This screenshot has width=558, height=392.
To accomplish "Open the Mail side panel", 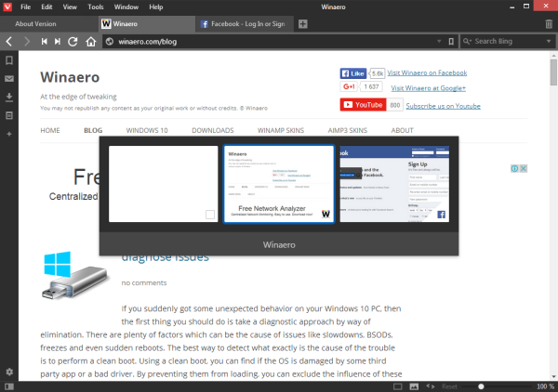I will click(x=9, y=79).
